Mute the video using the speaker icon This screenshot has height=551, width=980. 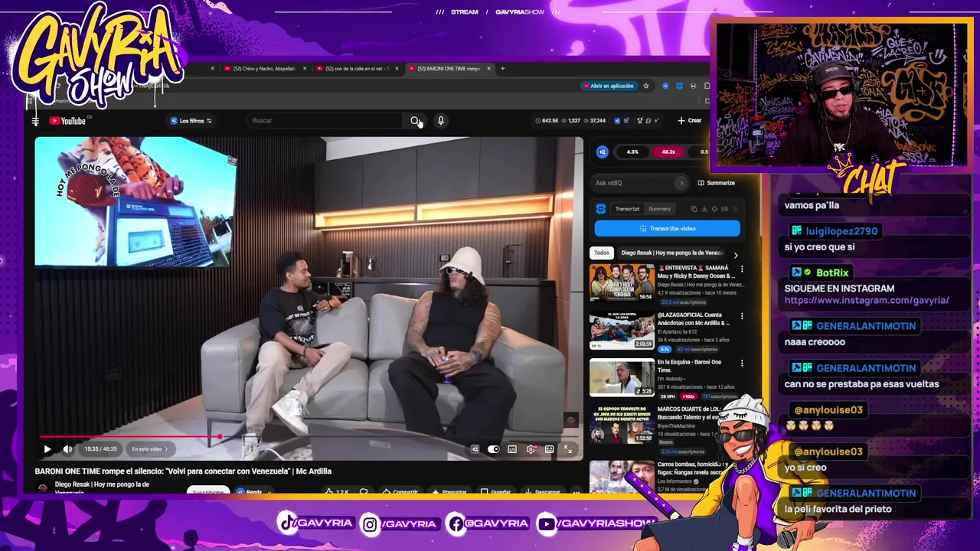point(67,449)
